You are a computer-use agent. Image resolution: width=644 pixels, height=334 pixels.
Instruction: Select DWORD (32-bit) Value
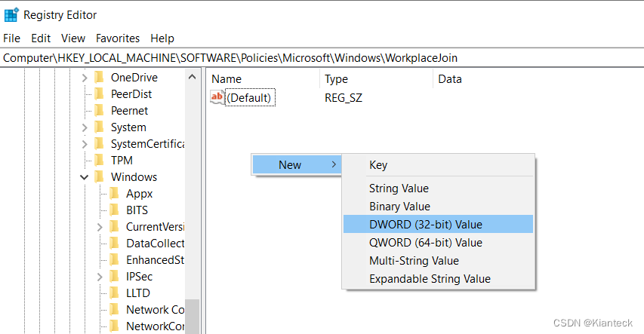[x=438, y=224]
